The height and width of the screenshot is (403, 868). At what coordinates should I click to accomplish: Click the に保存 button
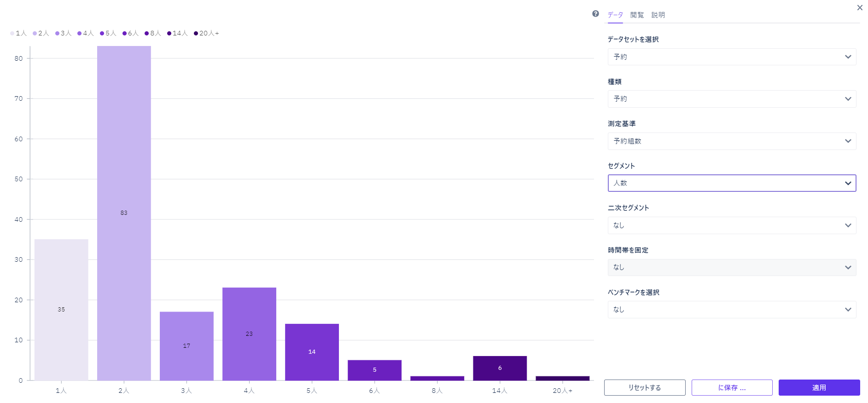(x=731, y=388)
